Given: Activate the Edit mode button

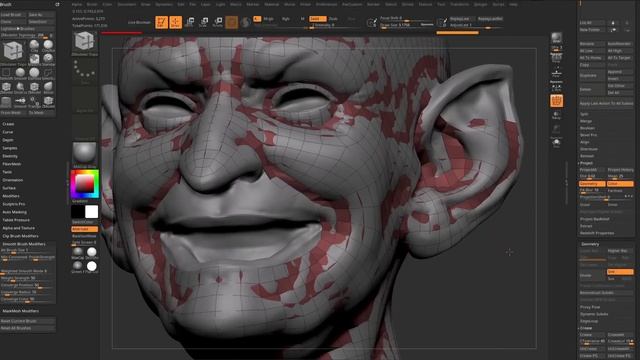Looking at the screenshot, I should point(162,22).
